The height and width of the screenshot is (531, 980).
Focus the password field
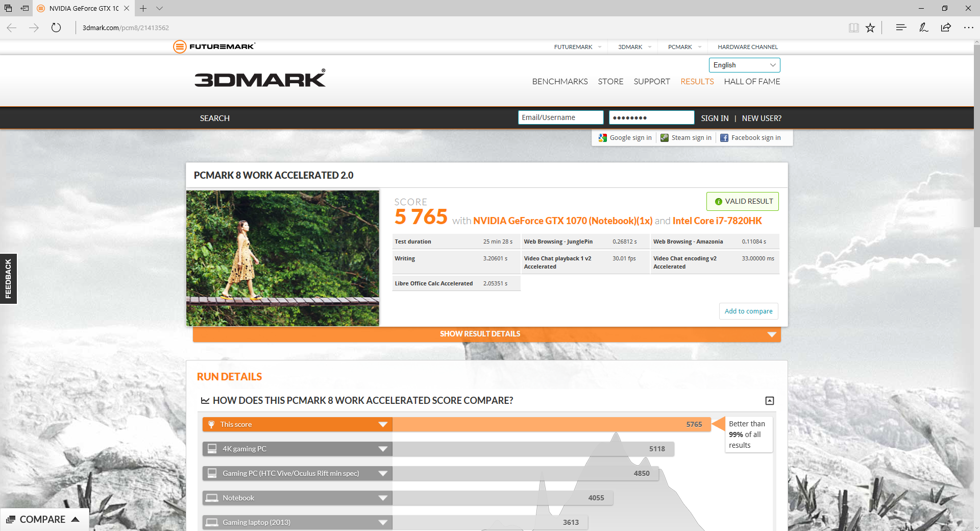651,118
